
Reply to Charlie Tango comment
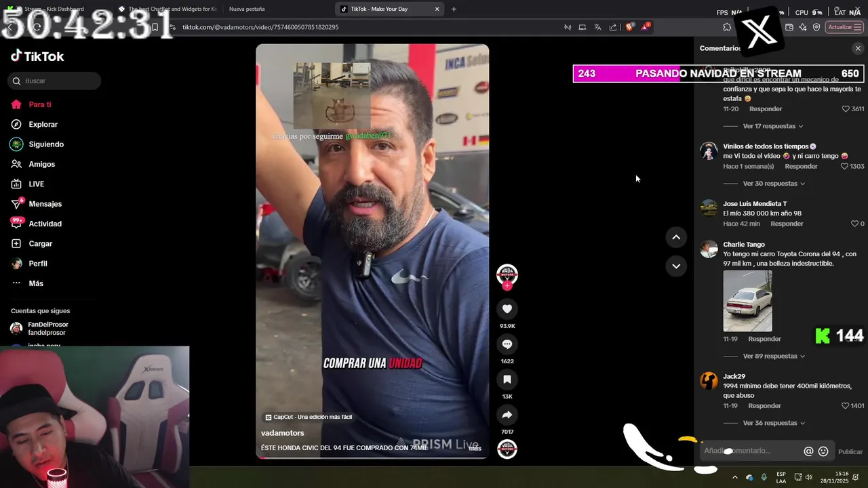(764, 339)
